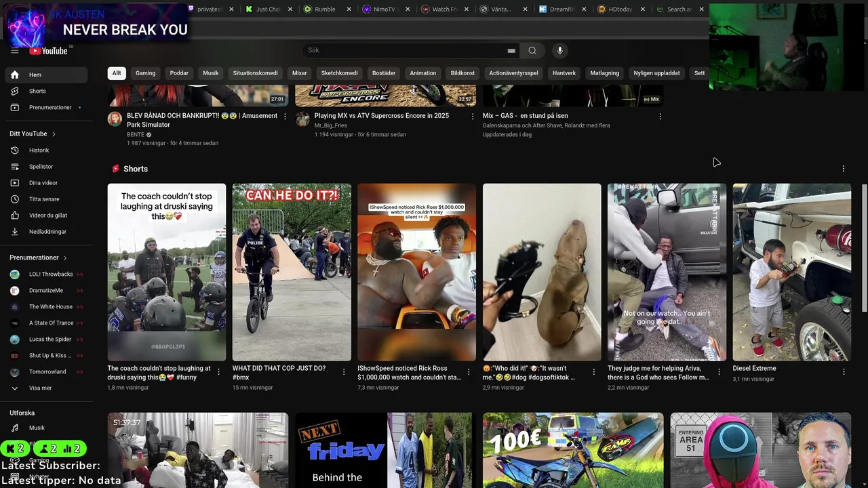
Task: Switch to the HDtoday browser tab
Action: 620,9
